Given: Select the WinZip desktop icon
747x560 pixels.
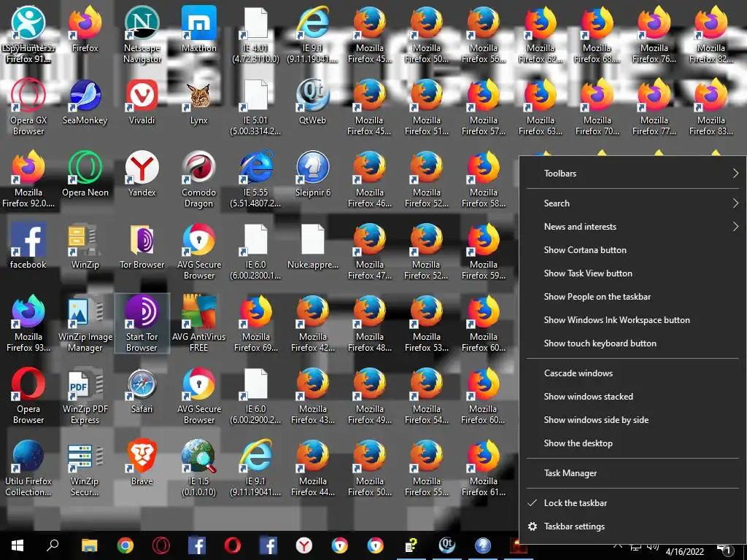Looking at the screenshot, I should point(85,246).
